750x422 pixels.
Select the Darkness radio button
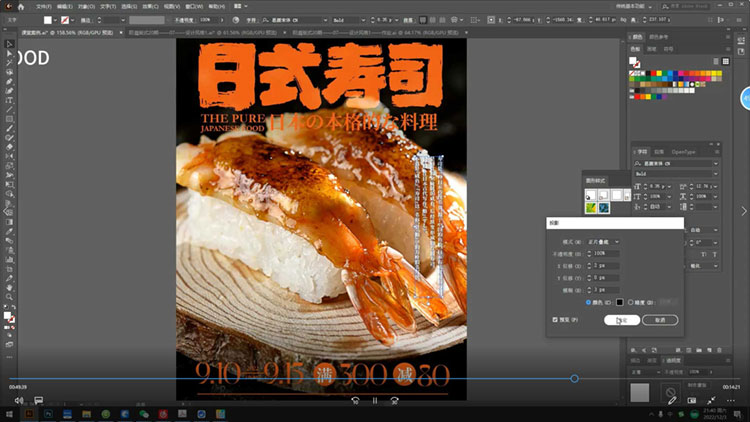point(631,301)
